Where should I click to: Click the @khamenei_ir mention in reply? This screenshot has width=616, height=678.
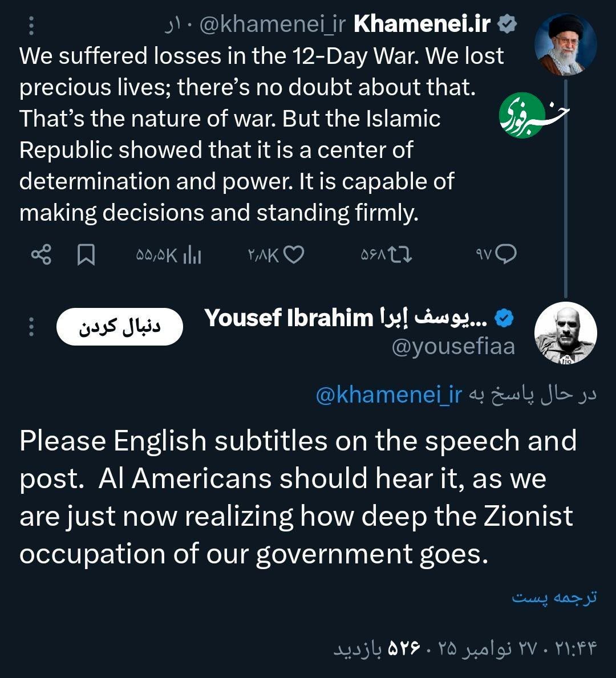[388, 395]
